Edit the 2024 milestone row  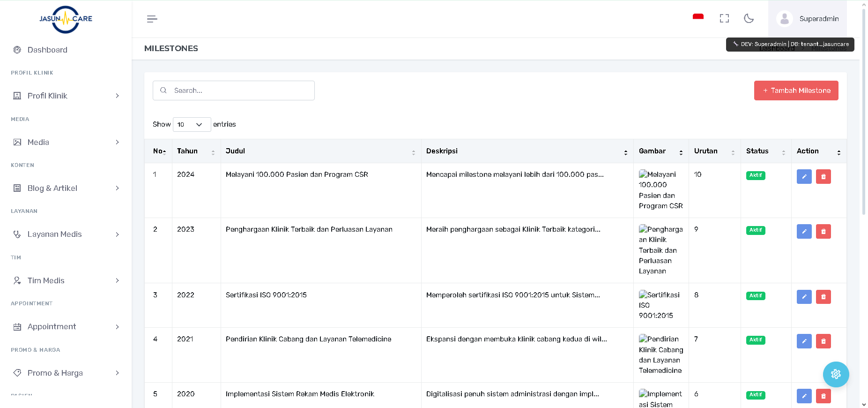pos(804,177)
